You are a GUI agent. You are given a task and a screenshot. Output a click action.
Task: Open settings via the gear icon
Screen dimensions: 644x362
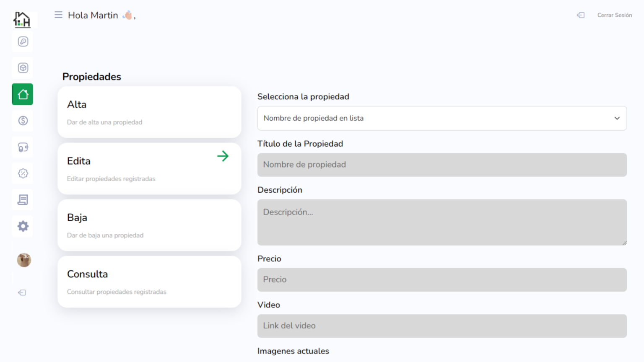point(23,226)
